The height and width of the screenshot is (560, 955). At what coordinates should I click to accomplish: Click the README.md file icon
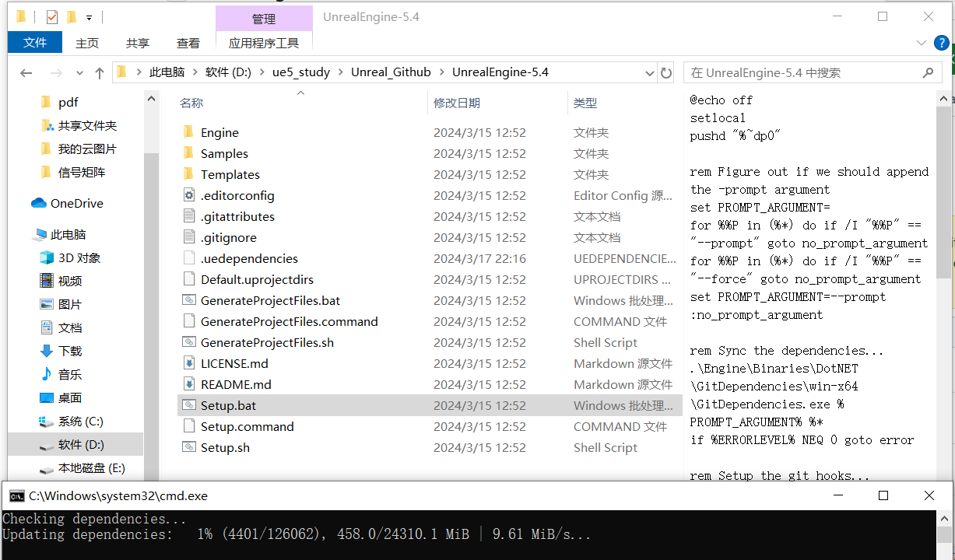point(188,384)
